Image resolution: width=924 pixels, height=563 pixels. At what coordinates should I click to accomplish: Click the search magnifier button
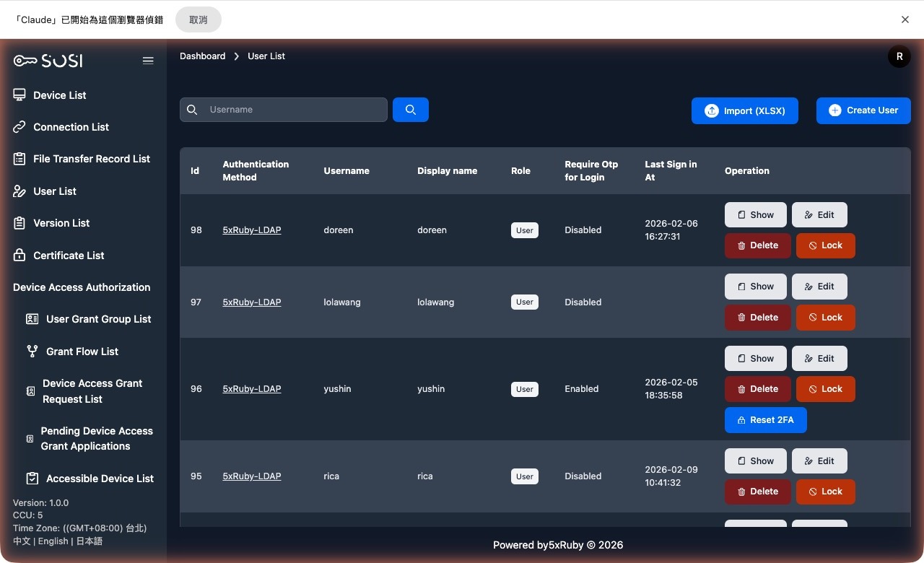(410, 109)
